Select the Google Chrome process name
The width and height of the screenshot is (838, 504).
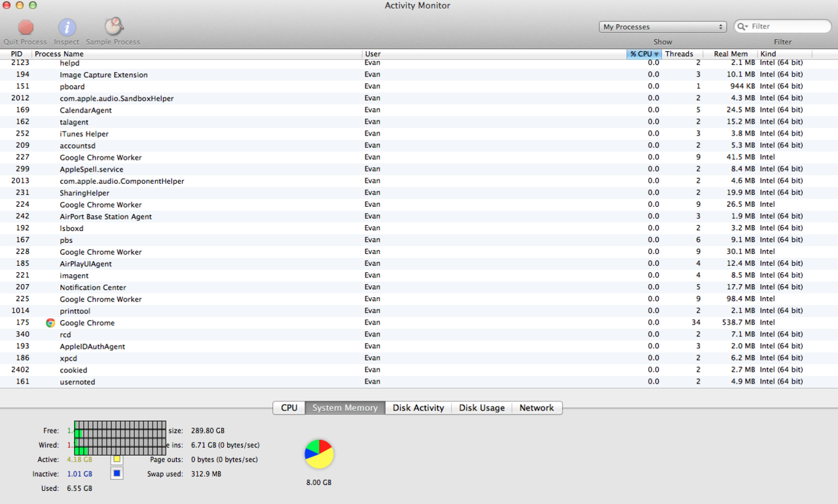point(87,323)
